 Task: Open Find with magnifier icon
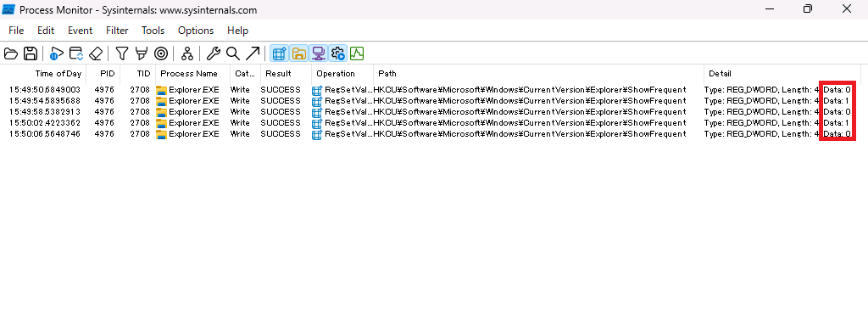pos(233,53)
